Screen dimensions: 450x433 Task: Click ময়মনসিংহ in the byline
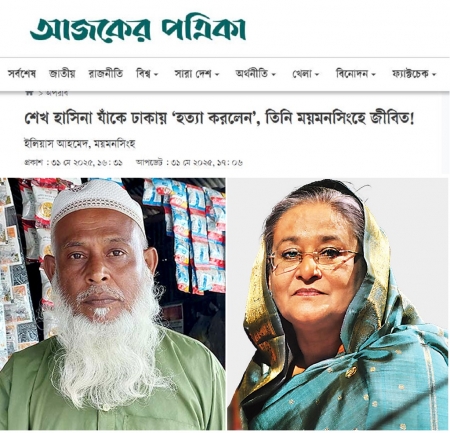point(115,144)
